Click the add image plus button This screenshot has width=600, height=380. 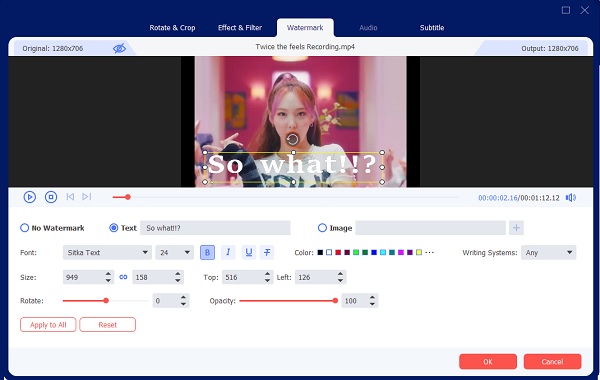pyautogui.click(x=516, y=228)
